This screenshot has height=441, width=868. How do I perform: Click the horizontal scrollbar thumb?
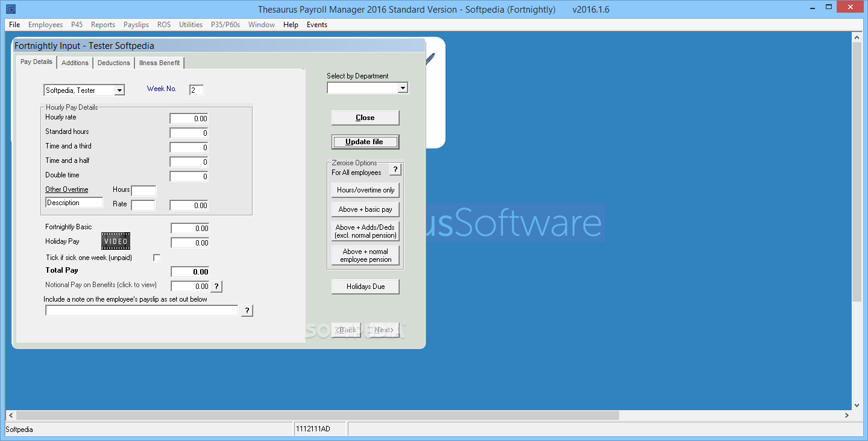(x=318, y=416)
